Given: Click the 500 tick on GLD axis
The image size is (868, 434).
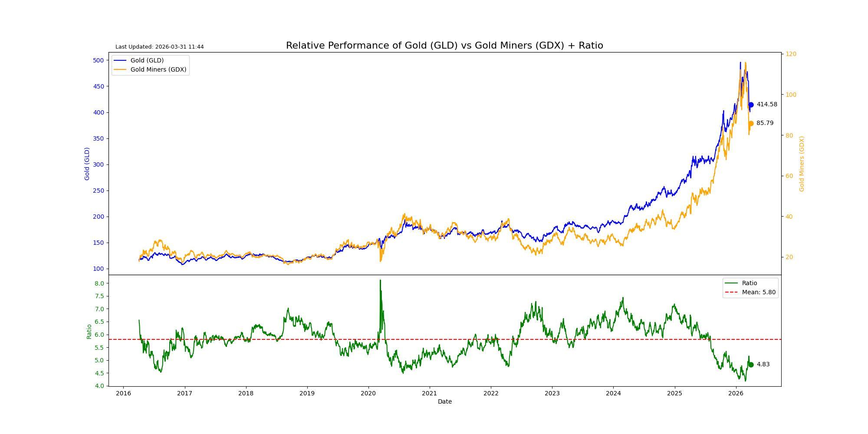Looking at the screenshot, I should pyautogui.click(x=98, y=60).
